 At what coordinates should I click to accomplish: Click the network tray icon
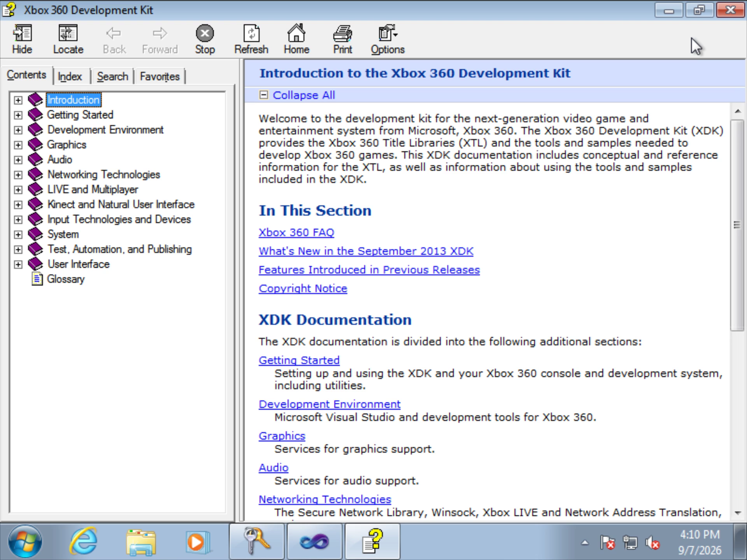coord(630,542)
